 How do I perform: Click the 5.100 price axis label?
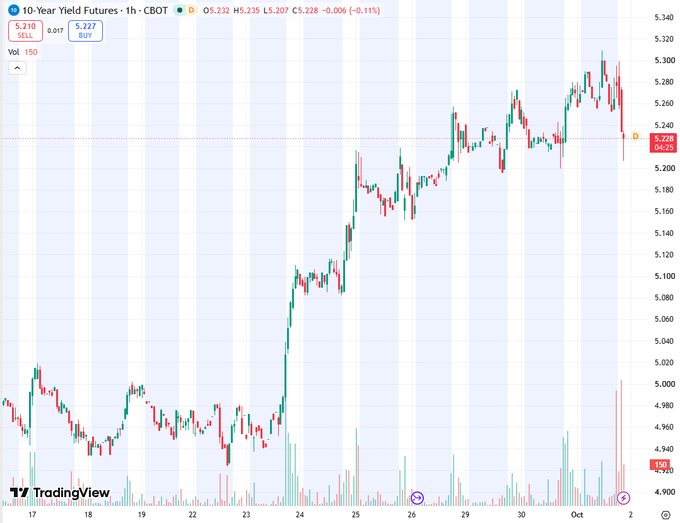click(x=664, y=276)
